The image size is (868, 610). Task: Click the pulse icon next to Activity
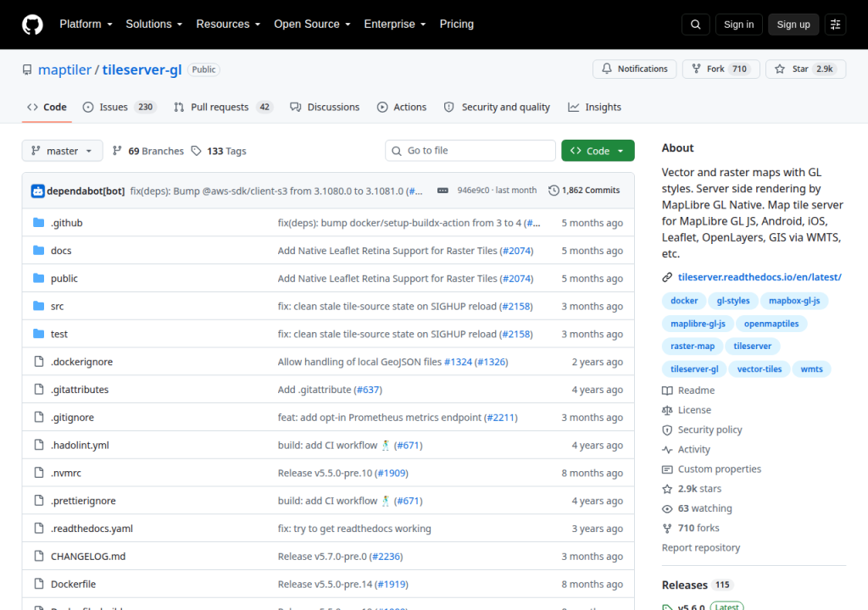pos(667,450)
